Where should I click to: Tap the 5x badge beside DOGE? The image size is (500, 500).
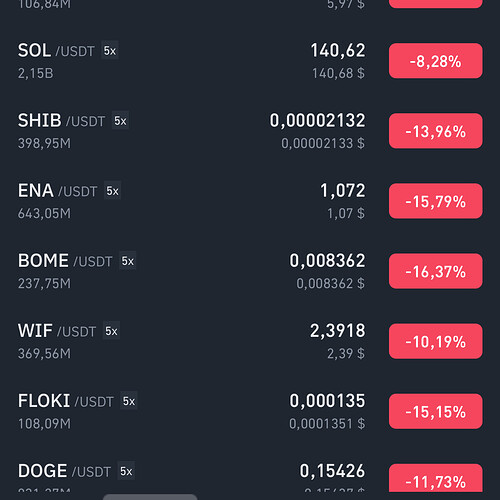tap(126, 471)
